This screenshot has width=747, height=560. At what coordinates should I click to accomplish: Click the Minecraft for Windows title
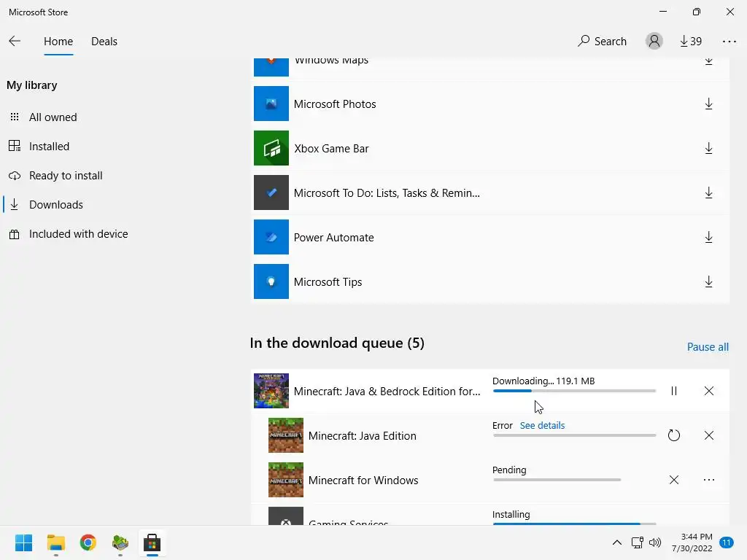[x=363, y=480]
